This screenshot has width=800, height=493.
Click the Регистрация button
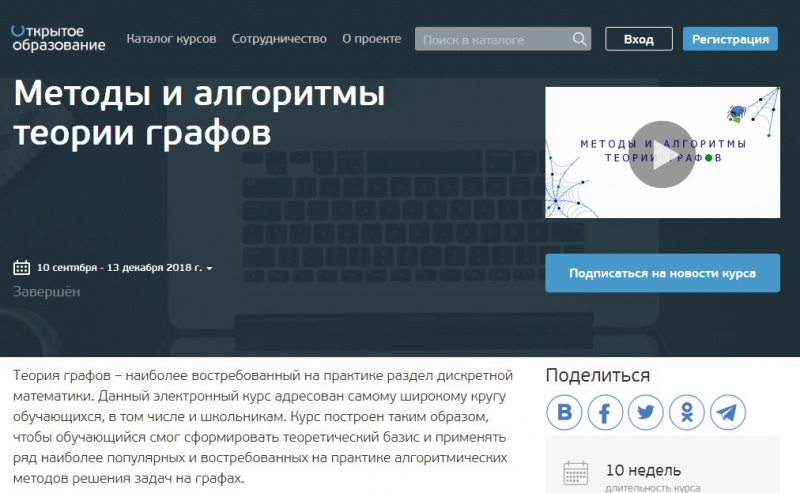(730, 39)
